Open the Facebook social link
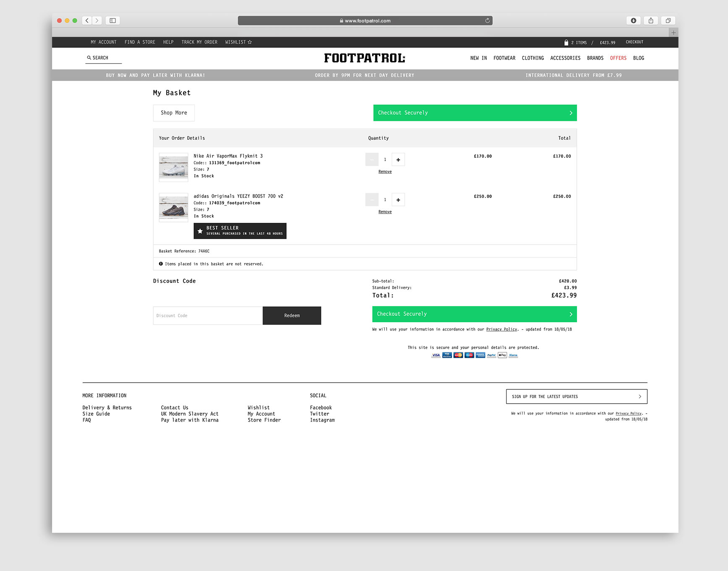The width and height of the screenshot is (728, 571). (321, 408)
